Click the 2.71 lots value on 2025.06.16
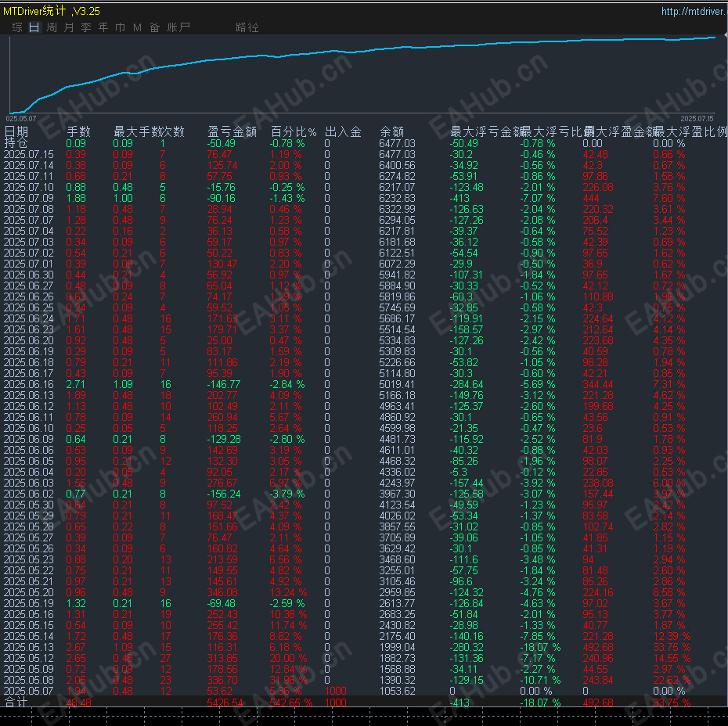728x726 pixels. coord(76,385)
